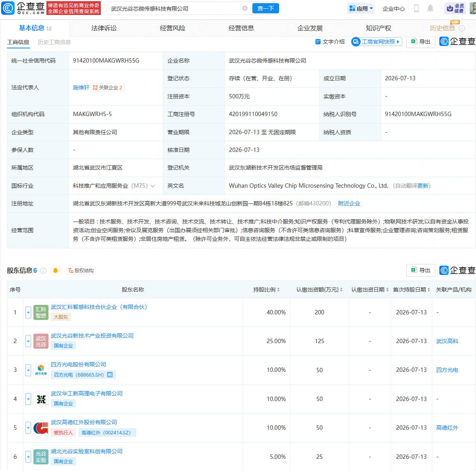Expand row 4 武汉华工新高理 plus button
The image size is (476, 471).
click(28, 399)
